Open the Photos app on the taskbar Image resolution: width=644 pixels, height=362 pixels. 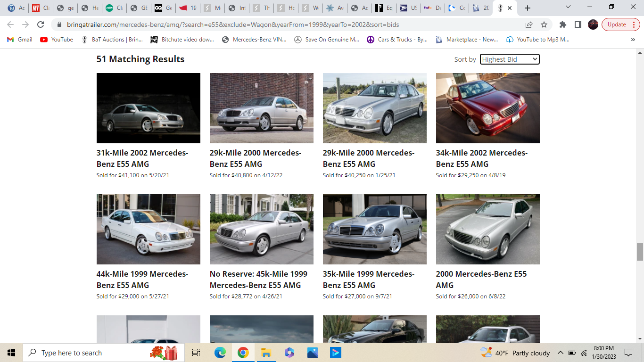coord(312,353)
